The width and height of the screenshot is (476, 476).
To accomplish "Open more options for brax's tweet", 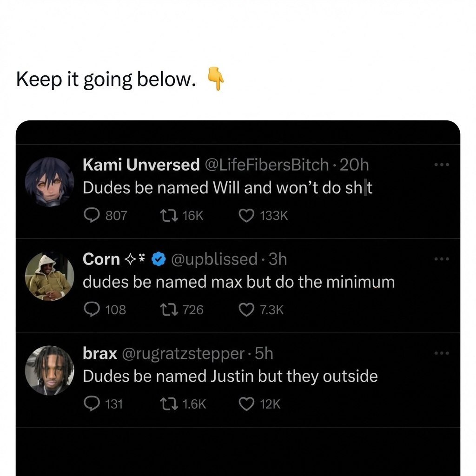I will pyautogui.click(x=442, y=353).
